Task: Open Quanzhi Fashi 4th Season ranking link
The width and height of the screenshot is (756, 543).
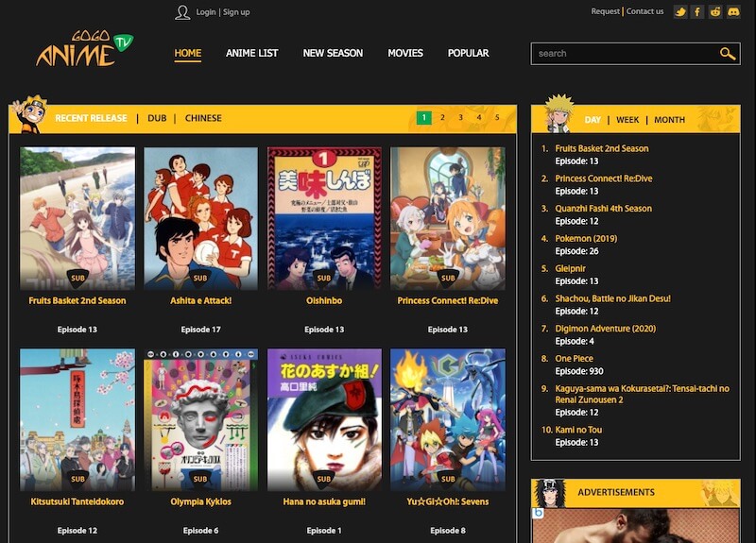Action: [604, 208]
